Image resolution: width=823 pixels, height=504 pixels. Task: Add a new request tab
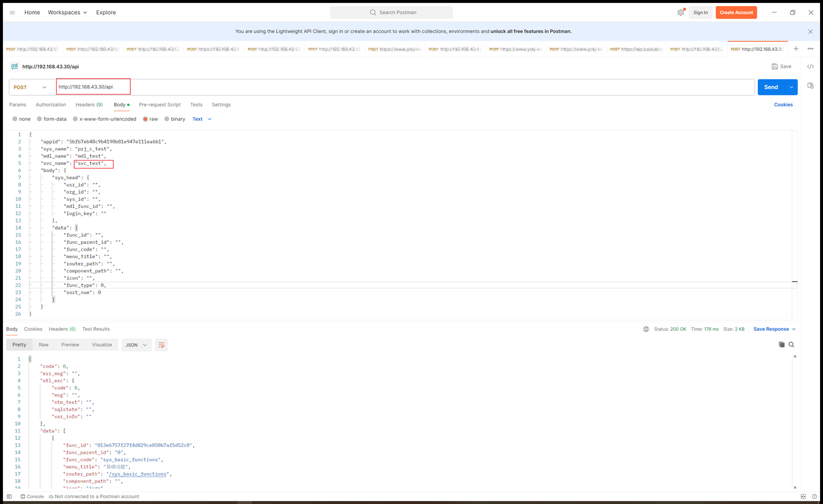tap(796, 49)
